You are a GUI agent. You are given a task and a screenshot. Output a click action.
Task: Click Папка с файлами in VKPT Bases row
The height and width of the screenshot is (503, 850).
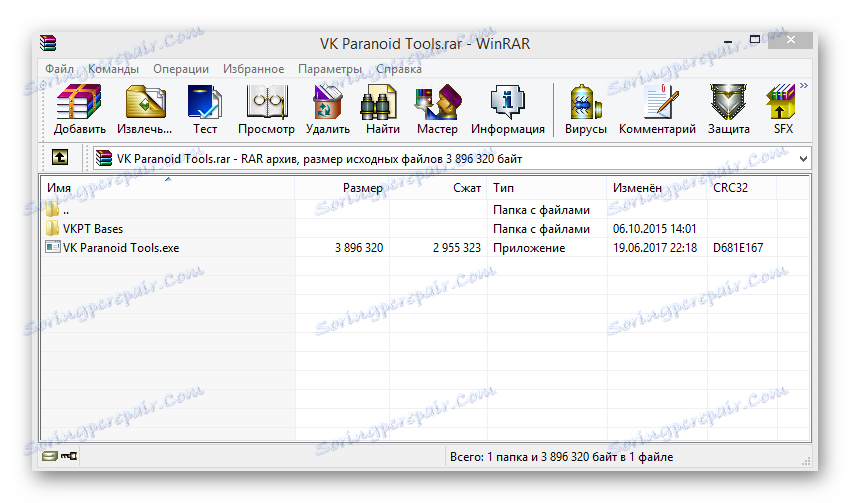coord(541,229)
